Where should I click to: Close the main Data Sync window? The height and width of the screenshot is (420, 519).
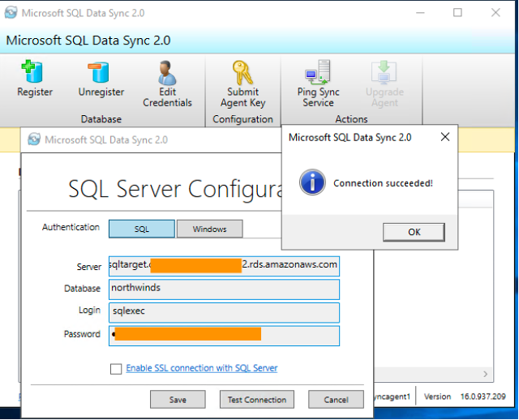(x=495, y=13)
